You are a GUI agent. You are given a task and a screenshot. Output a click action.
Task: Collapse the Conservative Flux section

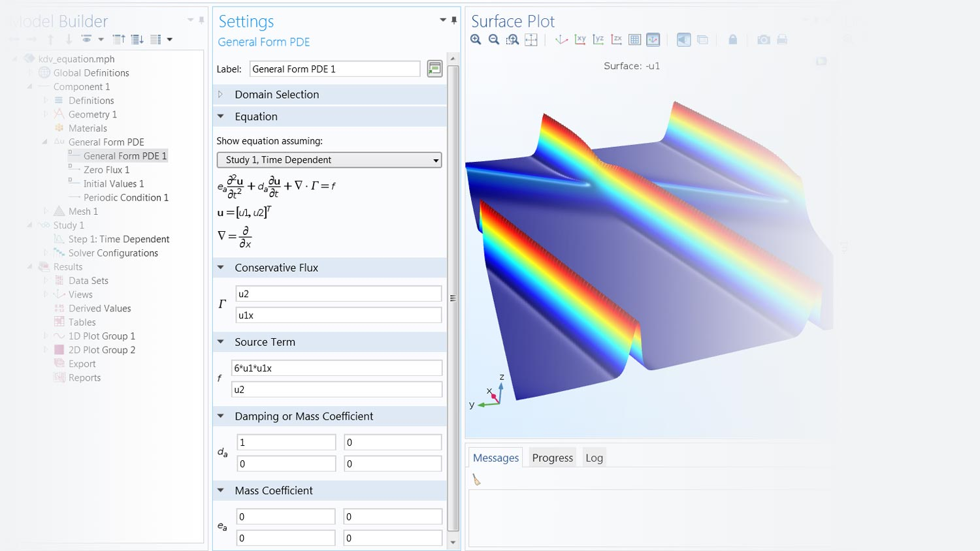[x=221, y=268]
